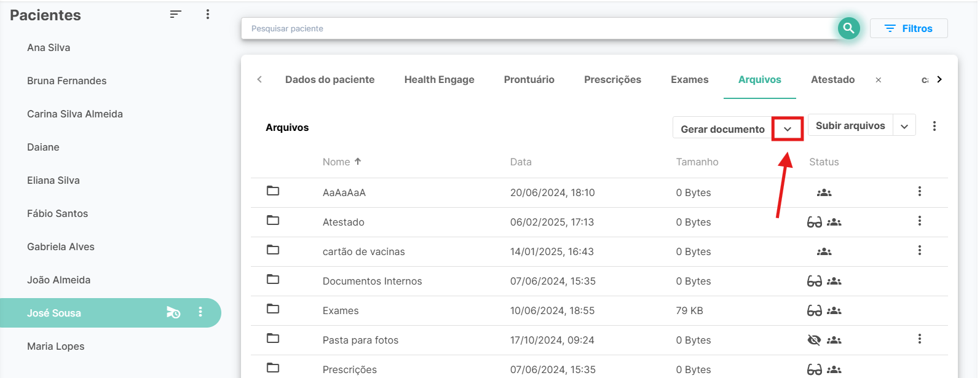Click the Filtros button
The width and height of the screenshot is (980, 378).
(x=908, y=28)
